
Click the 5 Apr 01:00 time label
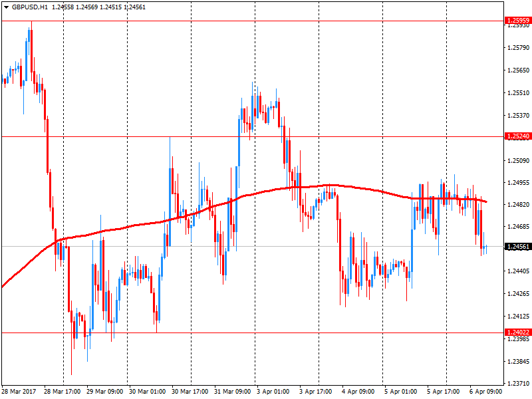coord(401,392)
